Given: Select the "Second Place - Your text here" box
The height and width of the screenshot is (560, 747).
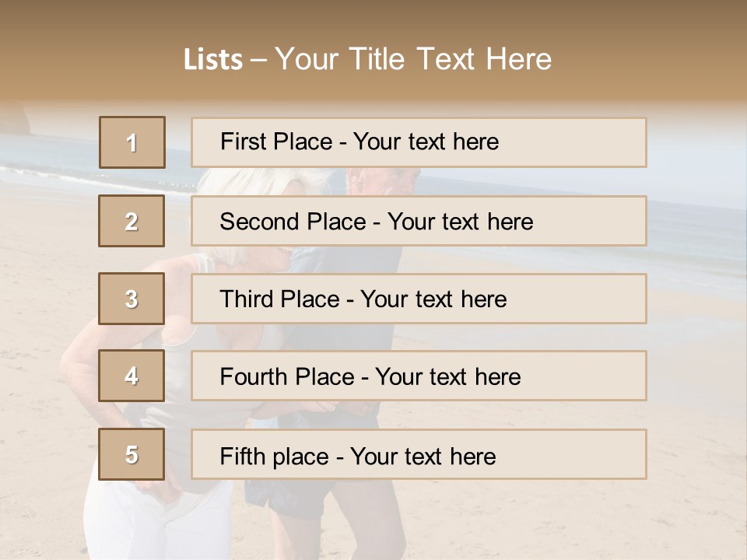Looking at the screenshot, I should click(x=419, y=221).
